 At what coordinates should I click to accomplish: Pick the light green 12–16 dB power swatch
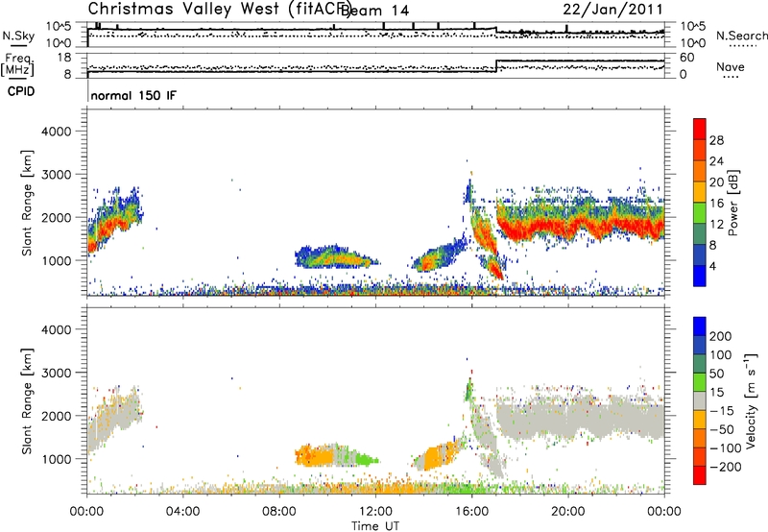point(700,213)
